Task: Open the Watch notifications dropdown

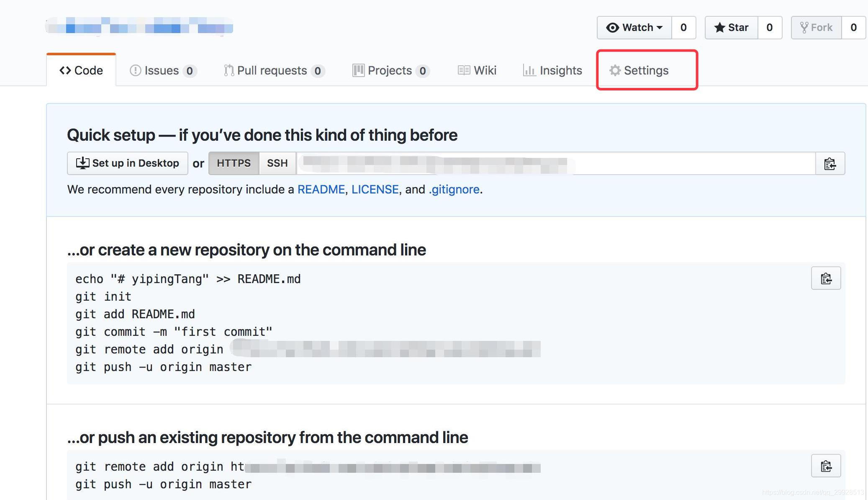Action: click(634, 28)
